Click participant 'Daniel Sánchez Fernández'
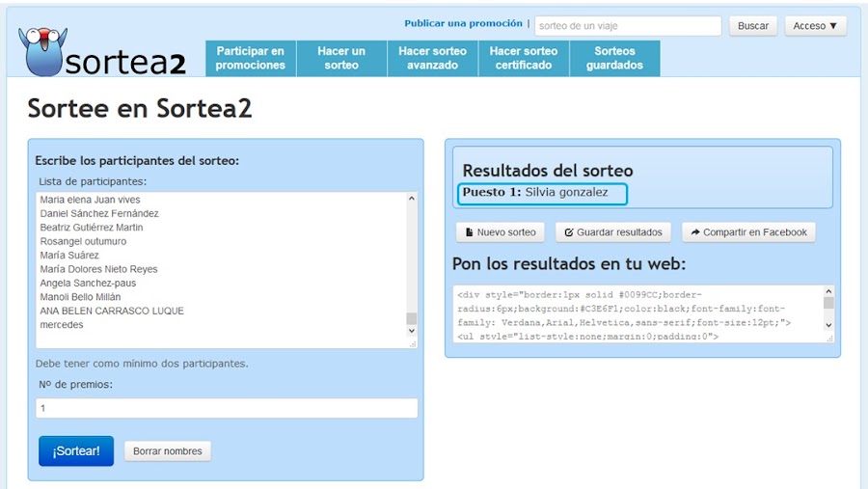 (99, 213)
